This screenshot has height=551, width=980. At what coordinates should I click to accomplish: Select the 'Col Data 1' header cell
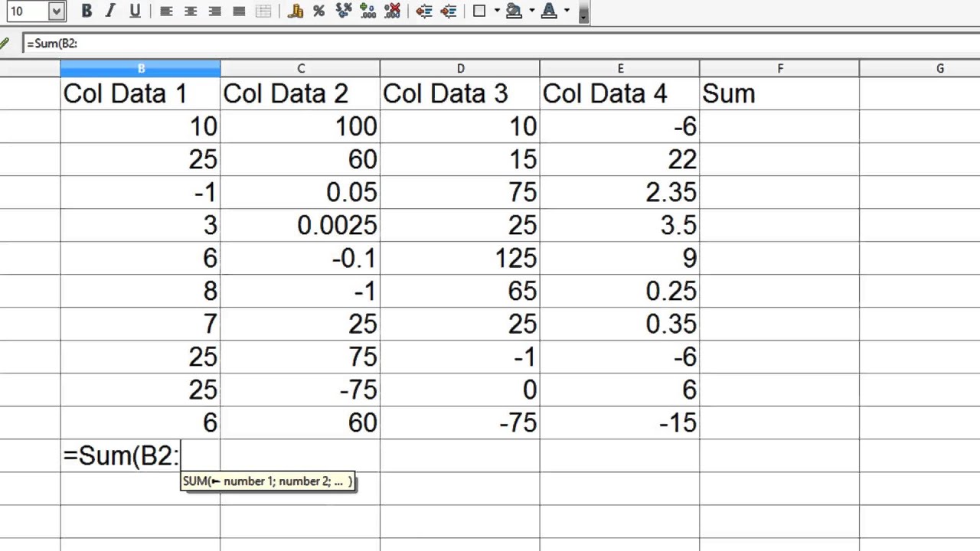141,93
